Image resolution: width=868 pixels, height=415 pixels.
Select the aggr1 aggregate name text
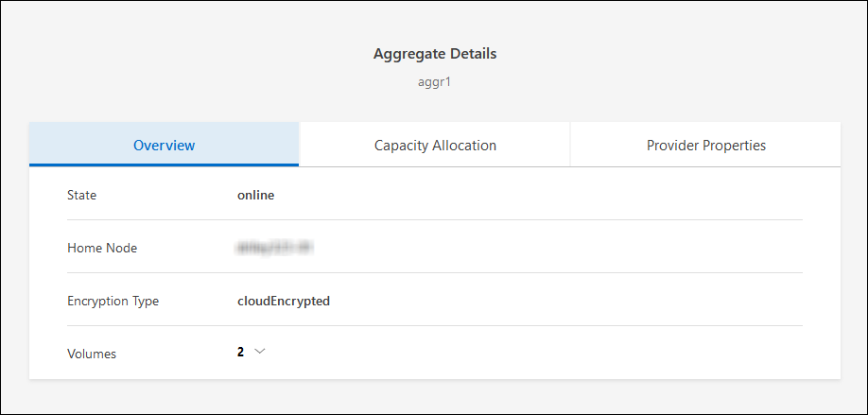coord(435,82)
